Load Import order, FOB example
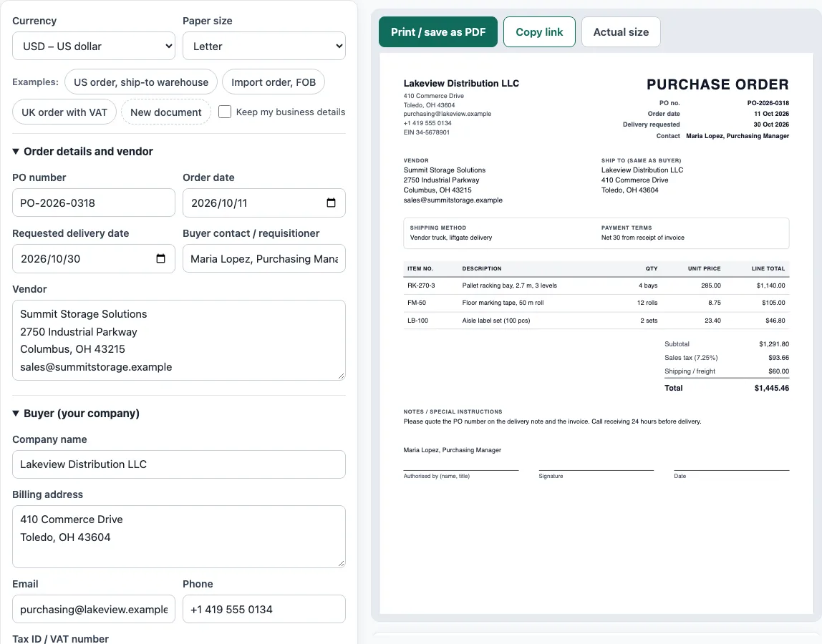 274,82
